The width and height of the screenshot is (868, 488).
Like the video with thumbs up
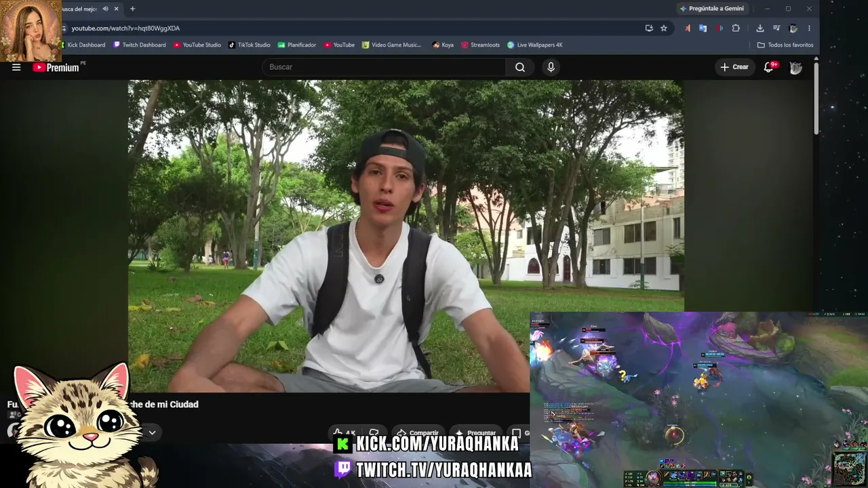[344, 433]
